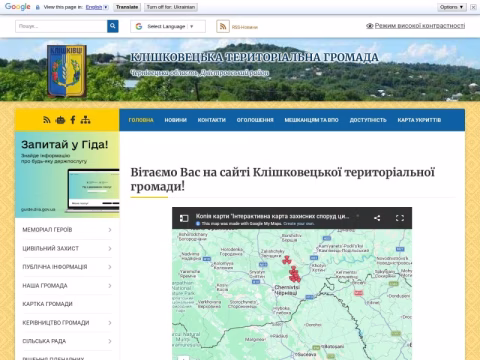The image size is (480, 360).
Task: View the map in fullscreen
Action: pos(400,218)
